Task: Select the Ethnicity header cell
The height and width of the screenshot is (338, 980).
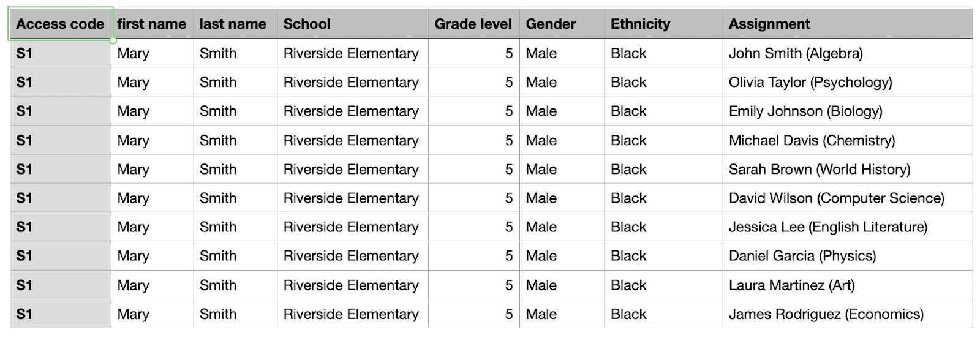Action: 664,24
